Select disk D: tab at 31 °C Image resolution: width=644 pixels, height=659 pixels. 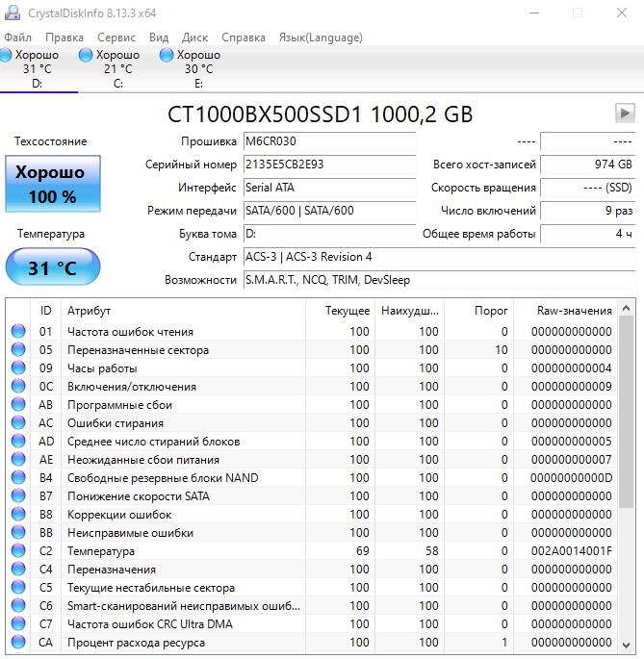(x=38, y=69)
